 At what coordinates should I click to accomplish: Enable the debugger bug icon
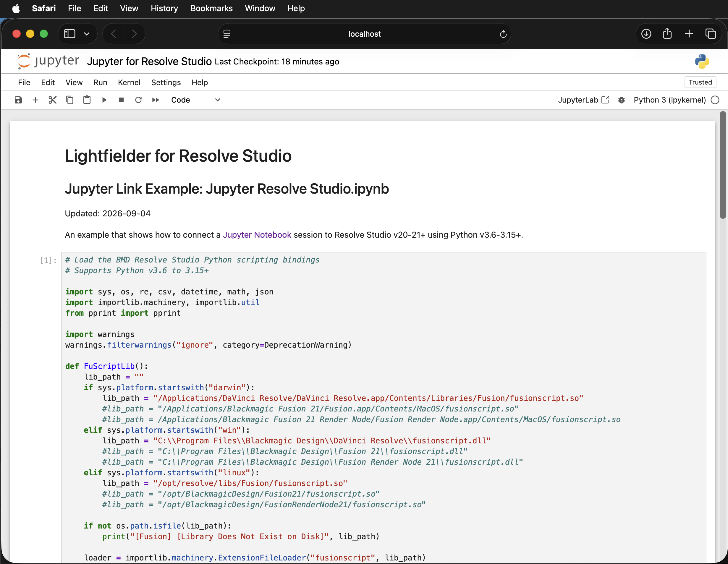click(621, 100)
